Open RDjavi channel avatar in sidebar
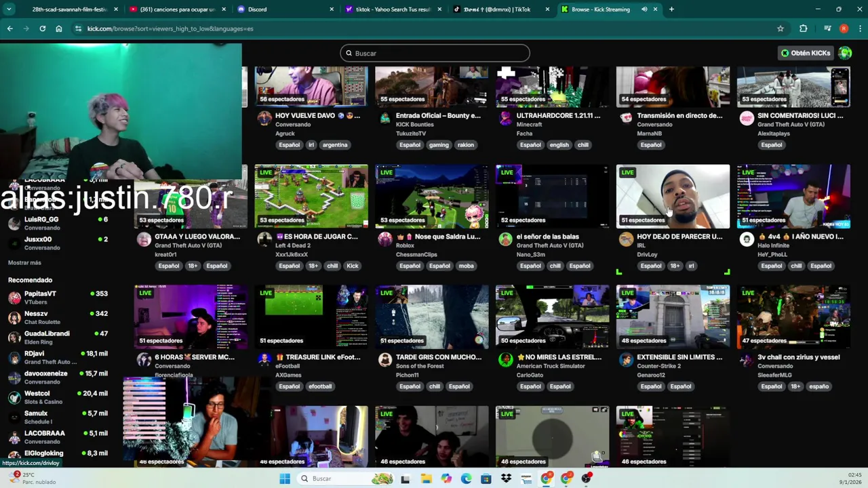This screenshot has height=488, width=868. (x=14, y=357)
